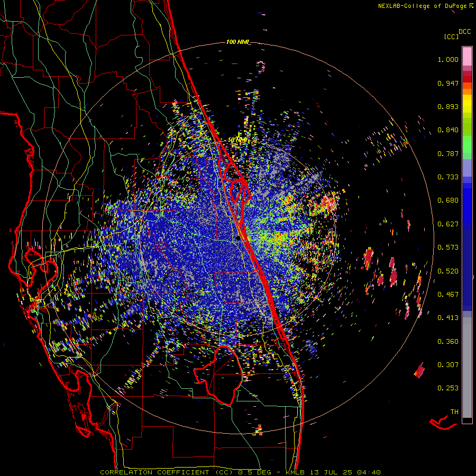The width and height of the screenshot is (476, 476).
Task: Click the 0.253 scale value
Action: pos(448,388)
